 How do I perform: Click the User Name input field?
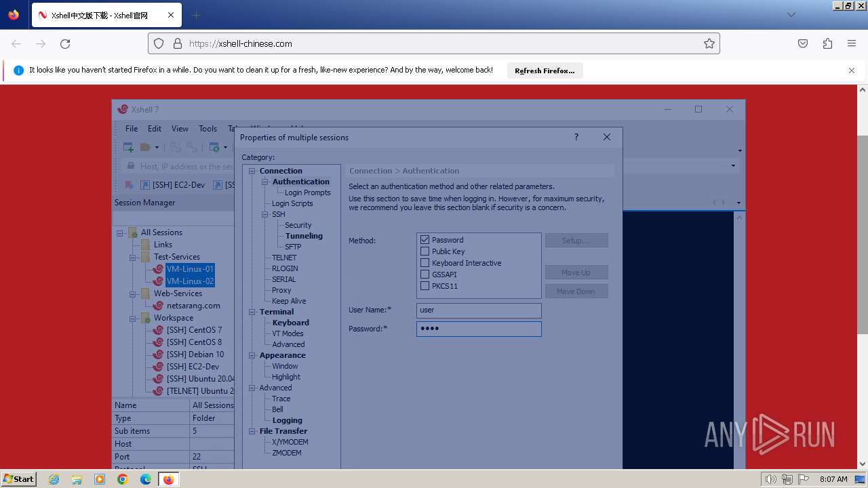click(x=479, y=310)
